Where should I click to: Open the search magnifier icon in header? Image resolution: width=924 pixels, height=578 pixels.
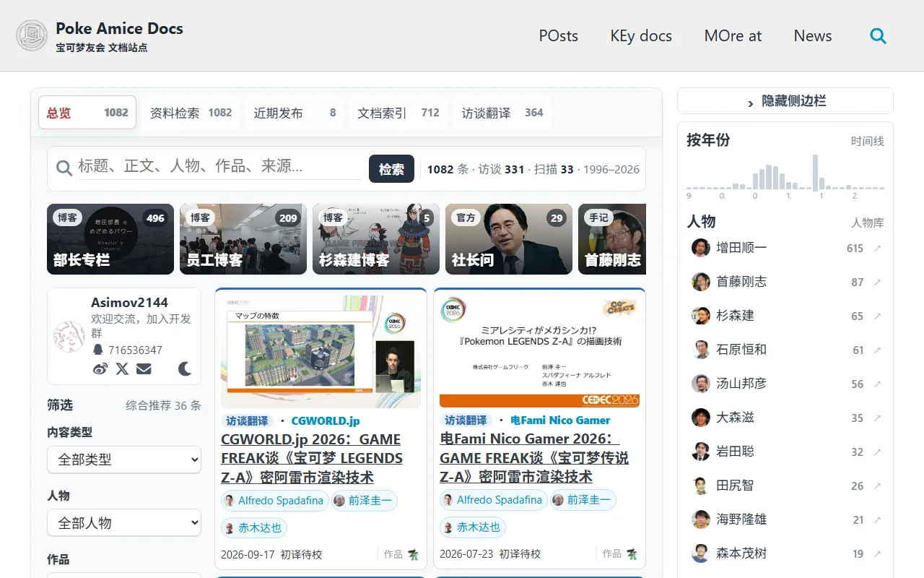[x=878, y=35]
